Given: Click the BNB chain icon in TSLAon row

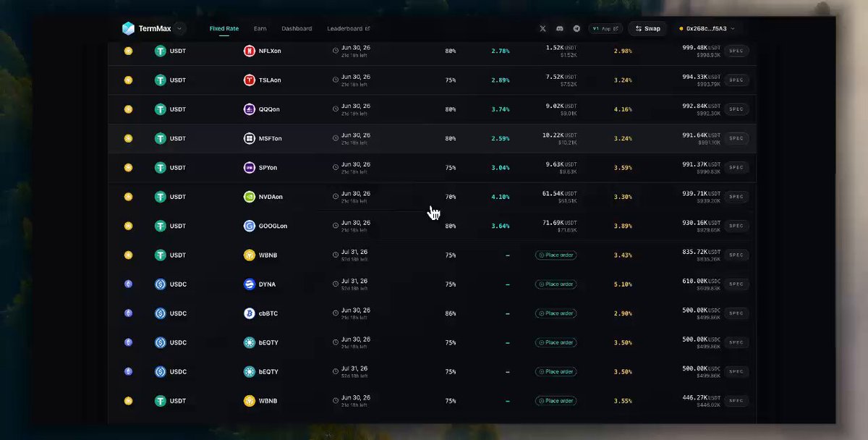Looking at the screenshot, I should [128, 80].
